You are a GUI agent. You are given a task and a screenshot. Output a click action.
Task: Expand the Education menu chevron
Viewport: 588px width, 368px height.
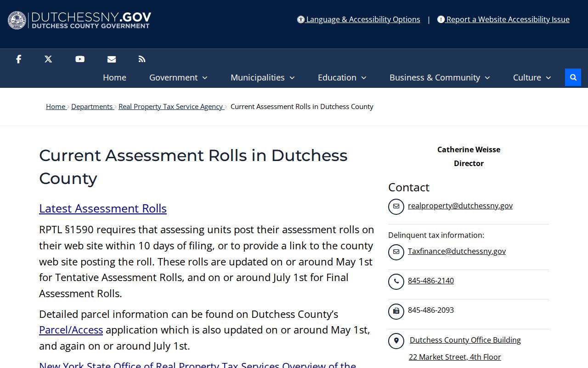tap(364, 78)
